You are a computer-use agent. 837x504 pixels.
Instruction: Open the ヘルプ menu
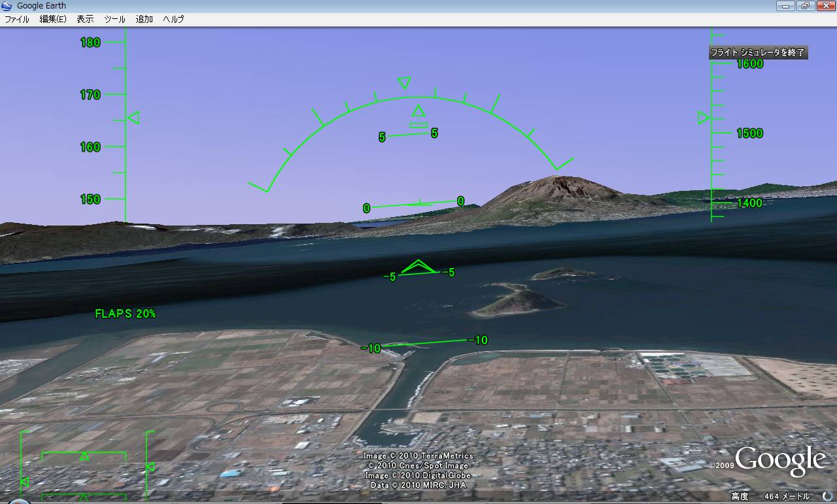(x=173, y=20)
